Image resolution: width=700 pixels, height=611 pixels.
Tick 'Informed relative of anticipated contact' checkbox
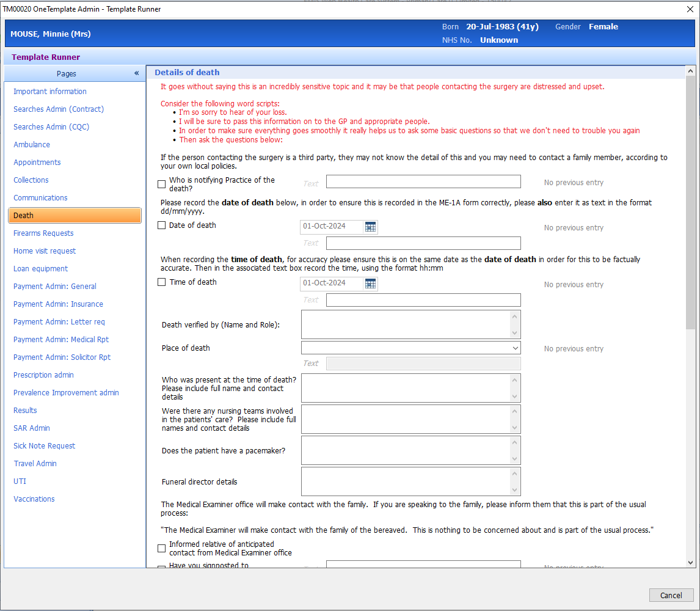coord(162,549)
